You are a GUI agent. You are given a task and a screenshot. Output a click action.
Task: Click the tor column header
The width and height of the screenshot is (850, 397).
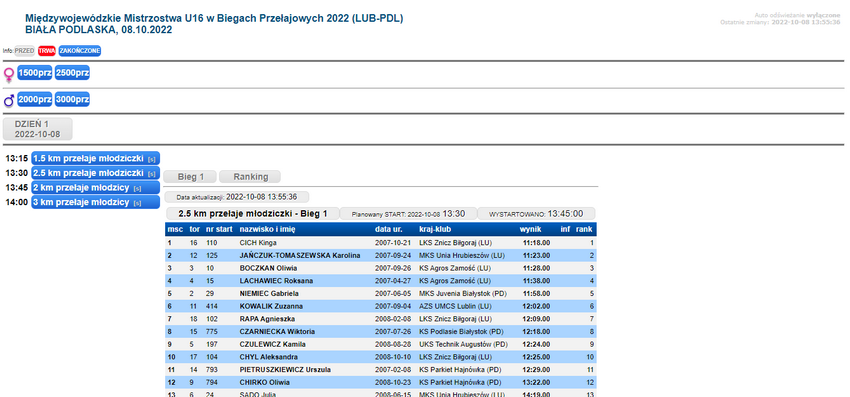pyautogui.click(x=195, y=229)
